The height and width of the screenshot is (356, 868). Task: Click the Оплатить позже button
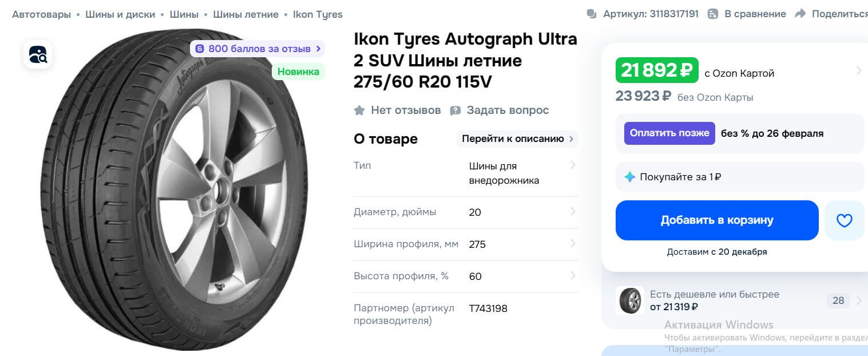669,133
